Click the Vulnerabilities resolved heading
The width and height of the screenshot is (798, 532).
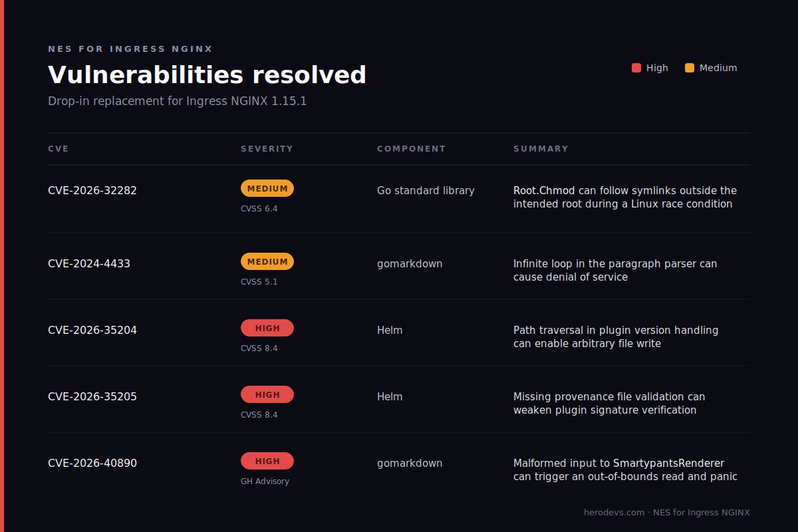pyautogui.click(x=207, y=74)
